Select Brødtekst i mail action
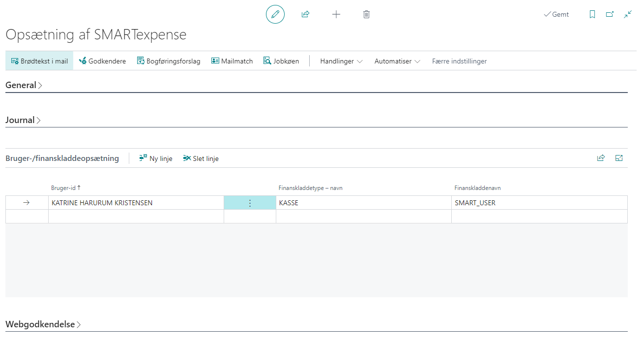Viewport: 644px width, 345px height. (x=39, y=61)
